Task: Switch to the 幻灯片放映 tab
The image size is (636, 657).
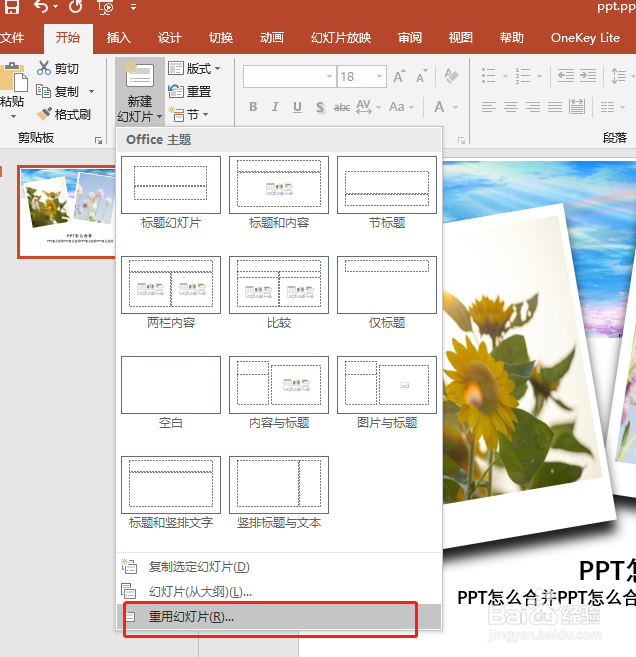Action: (x=341, y=38)
